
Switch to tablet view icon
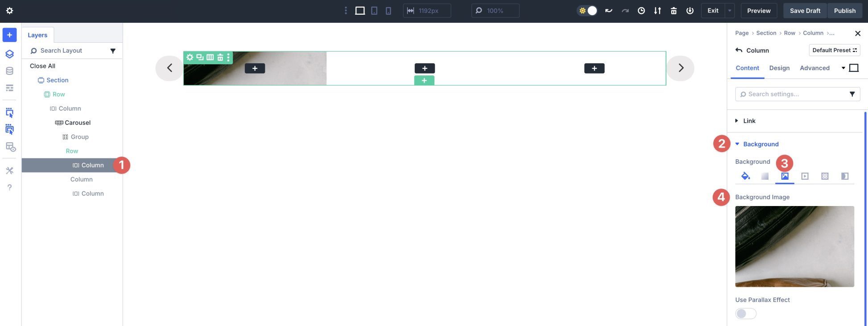374,11
